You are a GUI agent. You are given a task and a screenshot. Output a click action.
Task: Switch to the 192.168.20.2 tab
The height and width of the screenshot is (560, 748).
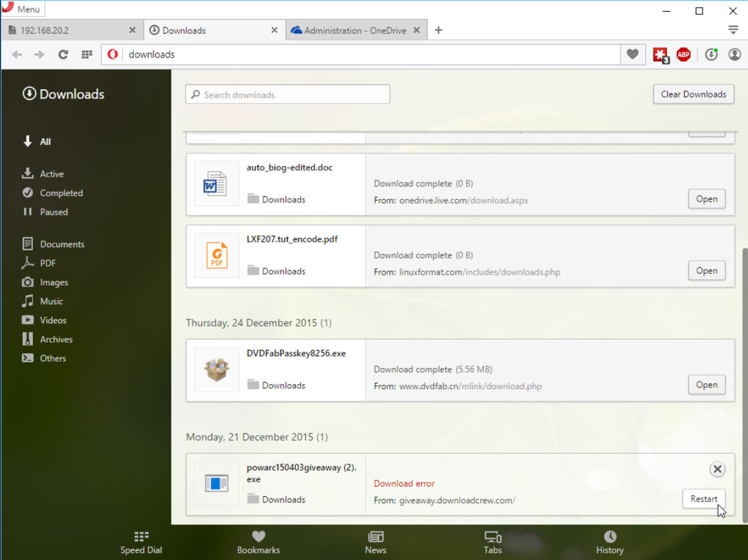click(72, 30)
